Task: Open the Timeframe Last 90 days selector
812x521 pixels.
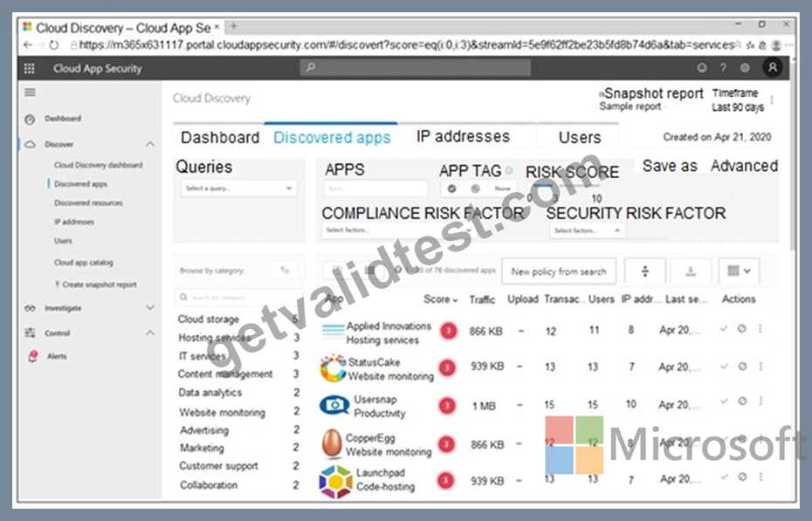Action: (x=738, y=100)
